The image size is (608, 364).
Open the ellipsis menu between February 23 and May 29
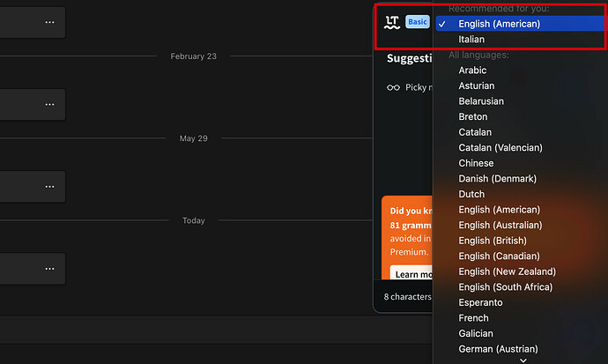click(49, 105)
